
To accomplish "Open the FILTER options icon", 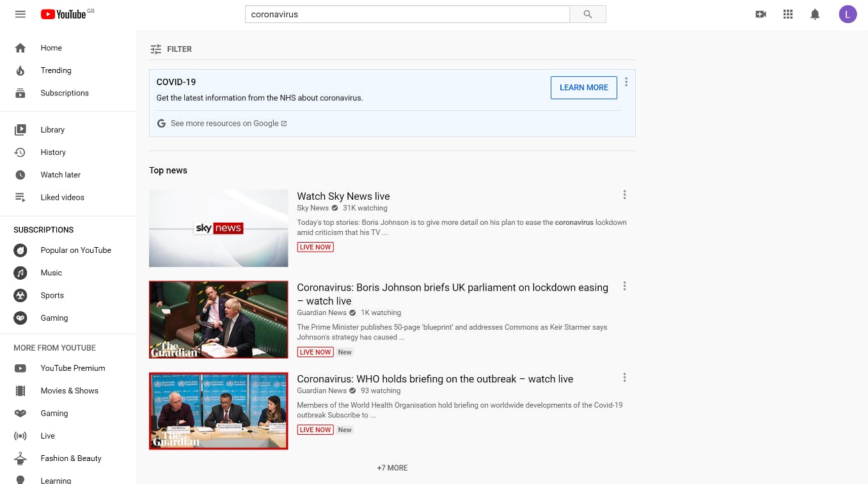I will coord(155,49).
